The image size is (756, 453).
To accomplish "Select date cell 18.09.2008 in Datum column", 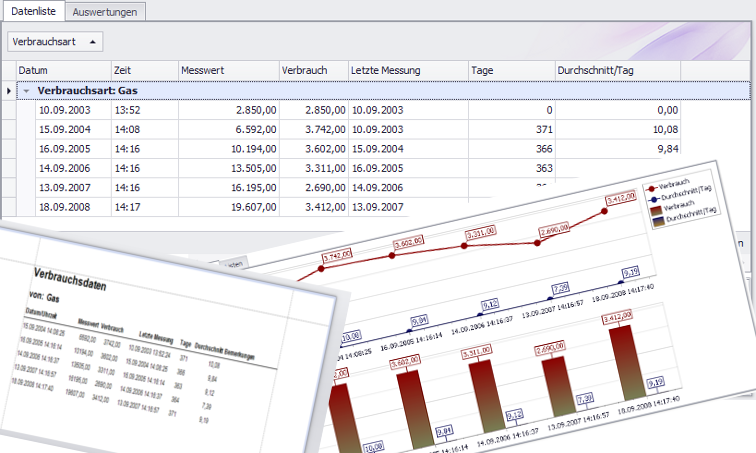I will click(x=73, y=207).
